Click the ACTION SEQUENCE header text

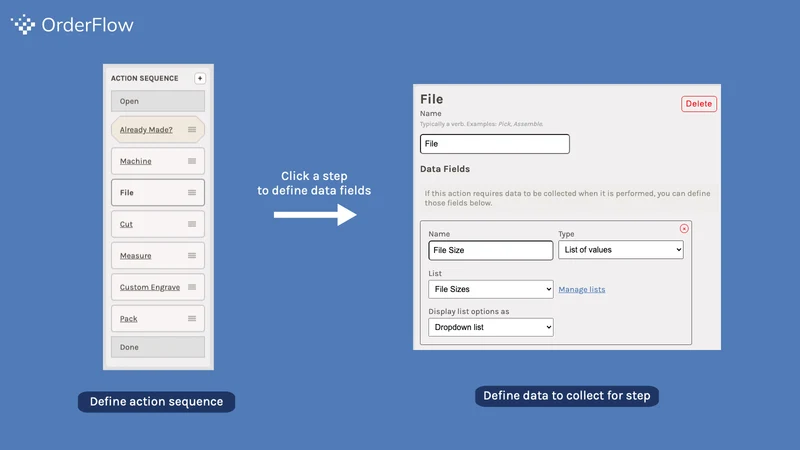coord(145,78)
